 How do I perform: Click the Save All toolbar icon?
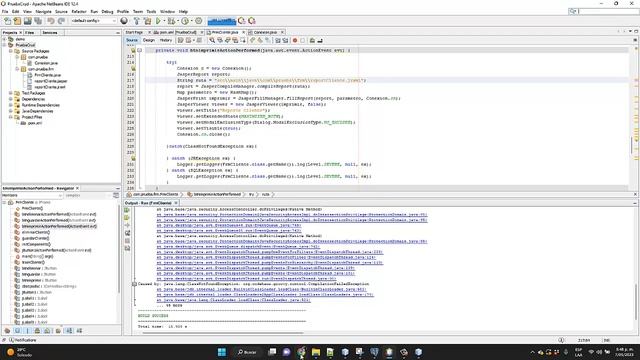pyautogui.click(x=38, y=21)
